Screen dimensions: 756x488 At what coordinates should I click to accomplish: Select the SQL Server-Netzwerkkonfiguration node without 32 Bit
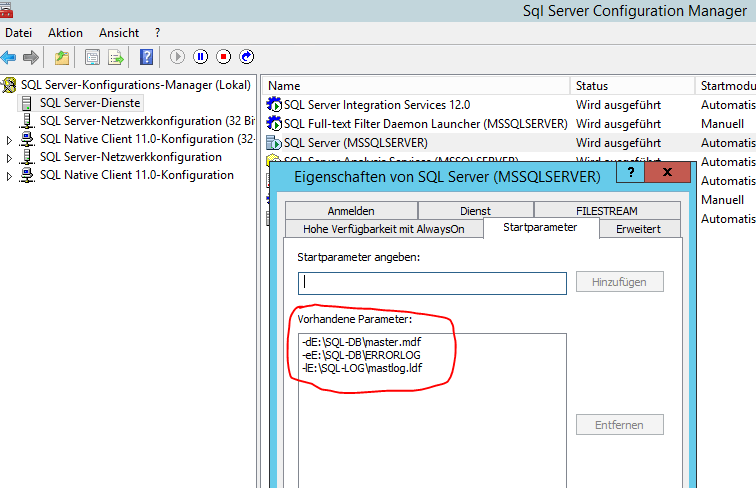tap(131, 157)
